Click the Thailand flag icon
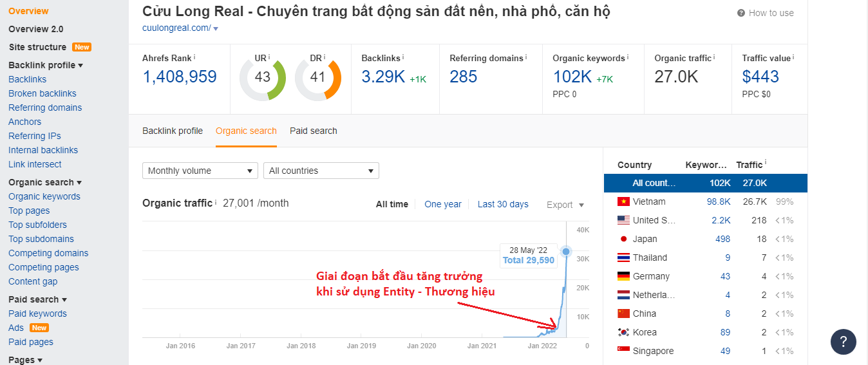The height and width of the screenshot is (365, 868). [623, 257]
